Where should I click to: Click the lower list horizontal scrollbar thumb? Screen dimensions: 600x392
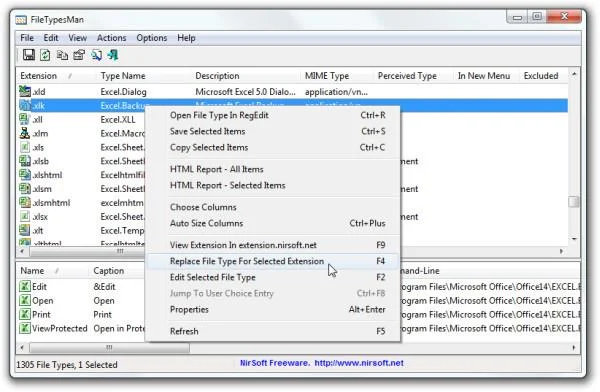click(109, 348)
